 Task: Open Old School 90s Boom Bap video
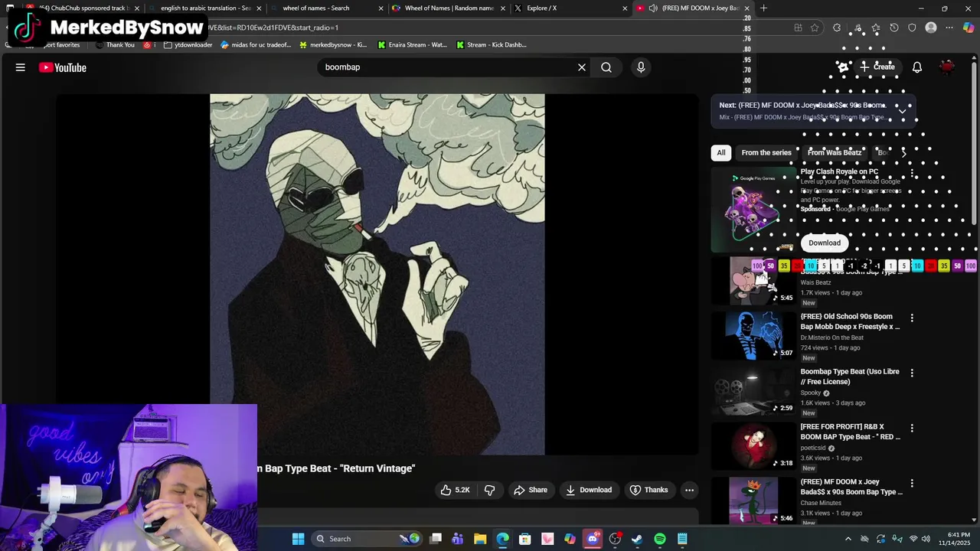850,321
